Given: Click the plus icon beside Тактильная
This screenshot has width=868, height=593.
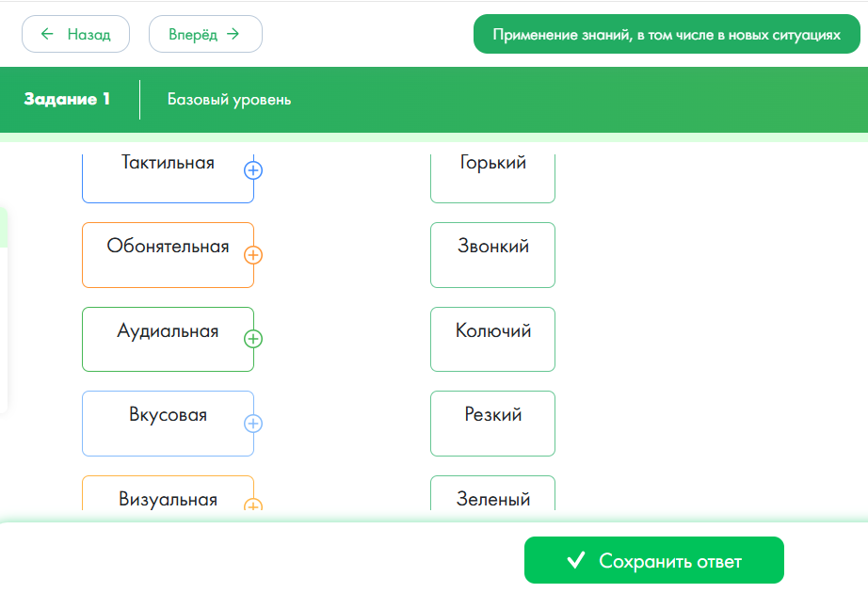Looking at the screenshot, I should tap(253, 170).
